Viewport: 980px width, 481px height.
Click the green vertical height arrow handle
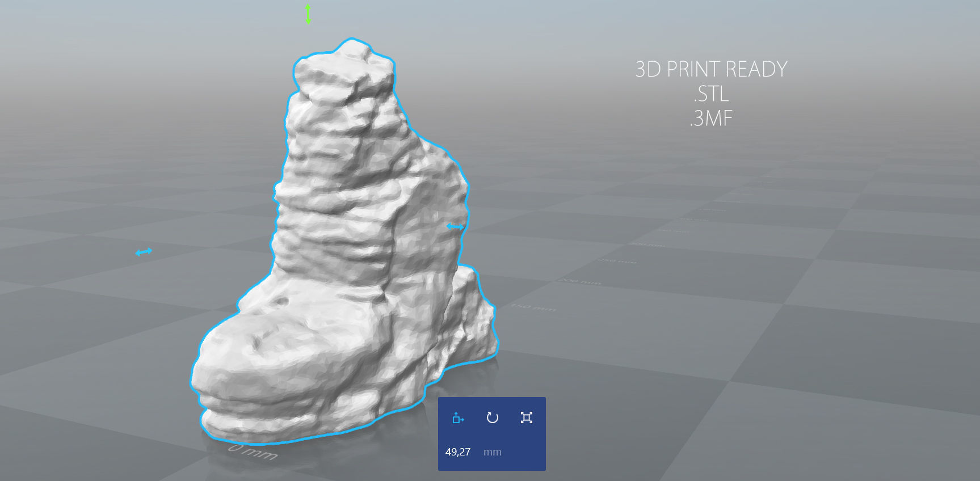[x=308, y=14]
